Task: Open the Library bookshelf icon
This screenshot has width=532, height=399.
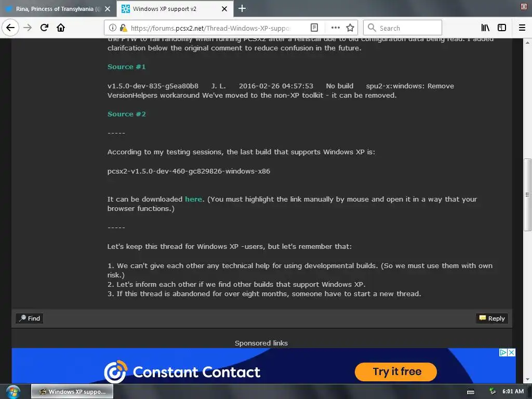Action: click(485, 28)
